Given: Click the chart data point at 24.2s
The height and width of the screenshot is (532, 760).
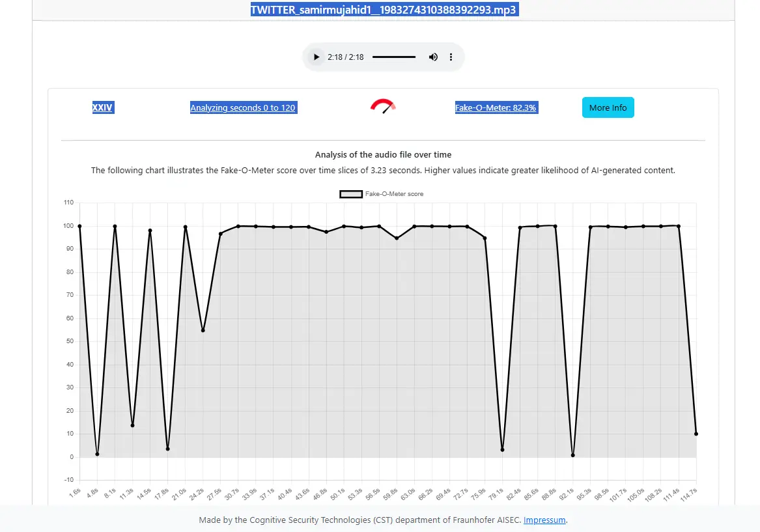Looking at the screenshot, I should pyautogui.click(x=203, y=330).
